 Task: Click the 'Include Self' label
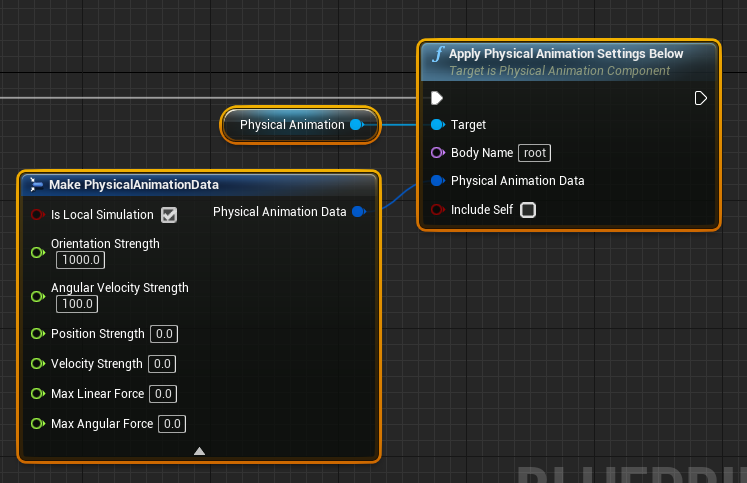pyautogui.click(x=482, y=210)
